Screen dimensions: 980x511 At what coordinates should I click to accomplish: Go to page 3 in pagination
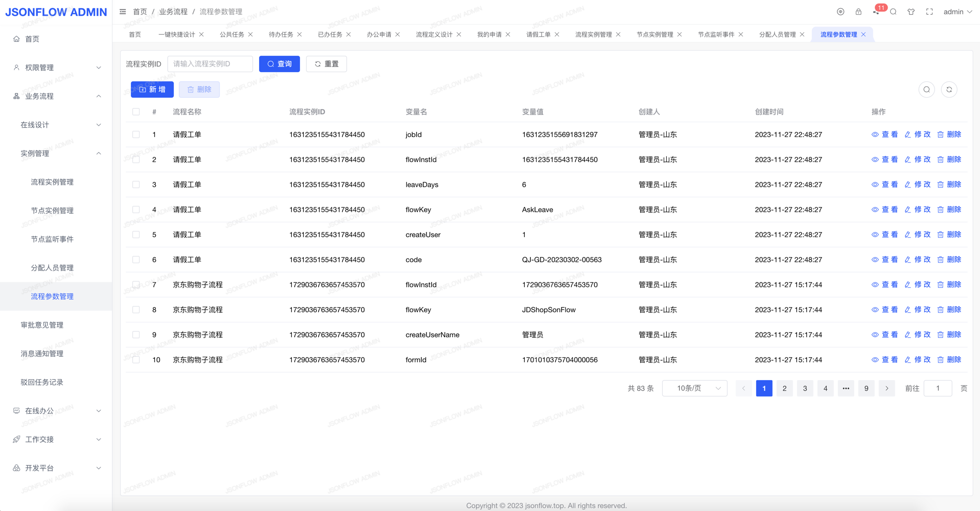coord(805,388)
